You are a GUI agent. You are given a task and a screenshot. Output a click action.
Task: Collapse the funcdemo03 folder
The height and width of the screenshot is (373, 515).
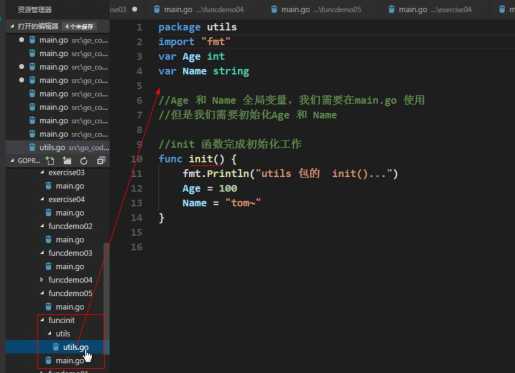(42, 253)
